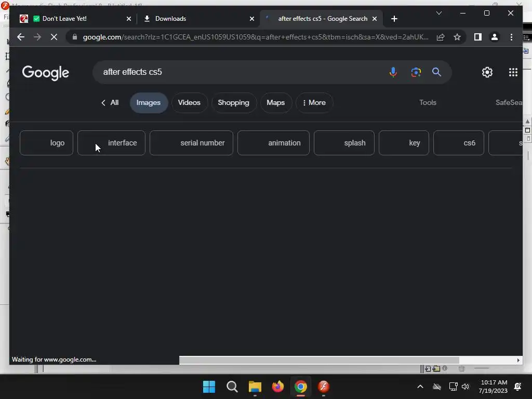
Task: Refine search with splash chip
Action: point(344,143)
